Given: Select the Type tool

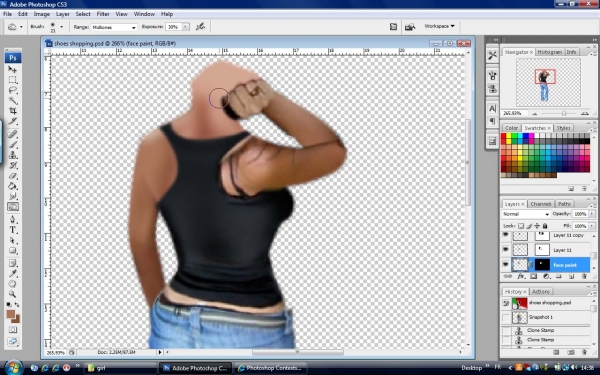Looking at the screenshot, I should click(13, 230).
